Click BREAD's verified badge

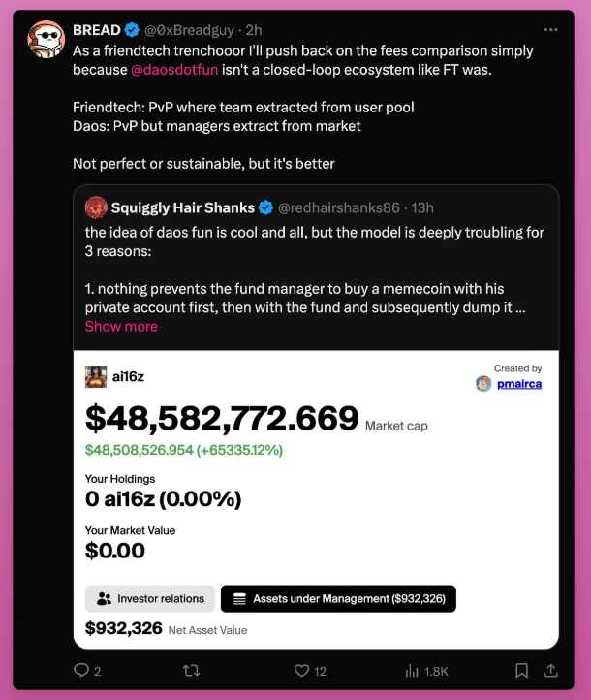click(133, 30)
